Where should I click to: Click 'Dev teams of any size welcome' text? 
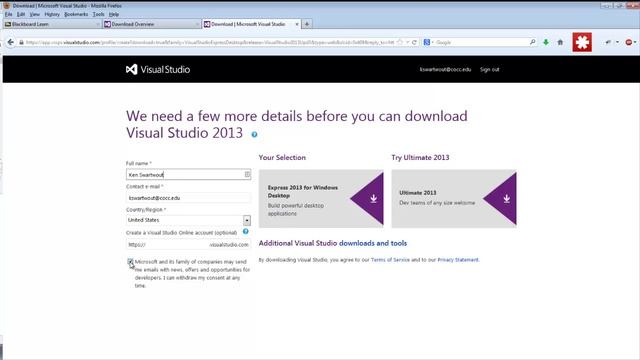[x=437, y=203]
